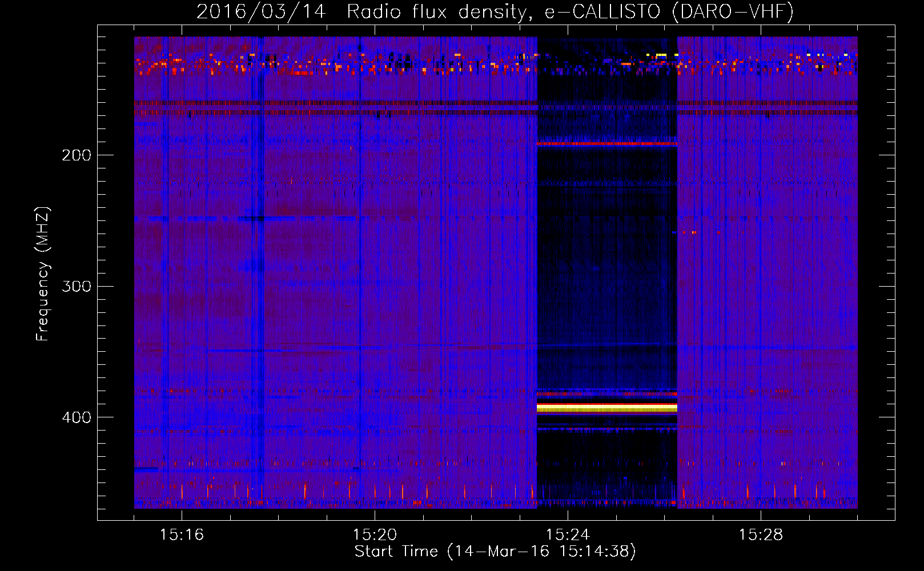Click the 200 frequency tick label
924x571 pixels.
click(x=77, y=155)
